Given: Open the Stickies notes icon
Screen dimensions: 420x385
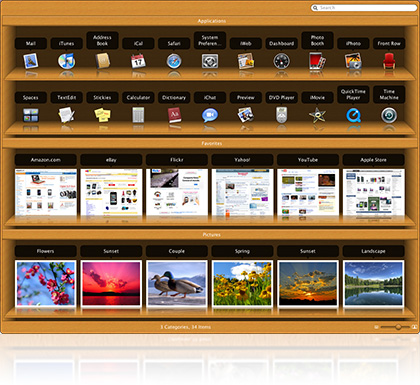Looking at the screenshot, I should pos(102,115).
